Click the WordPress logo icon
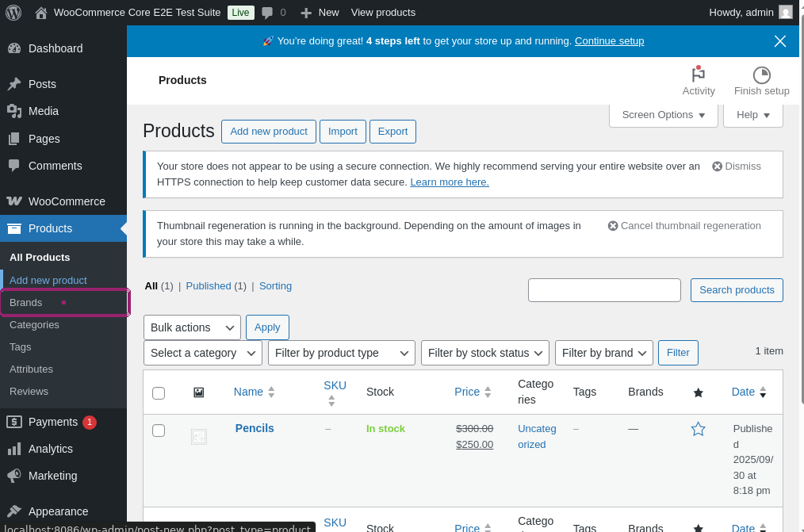The image size is (804, 532). tap(13, 12)
